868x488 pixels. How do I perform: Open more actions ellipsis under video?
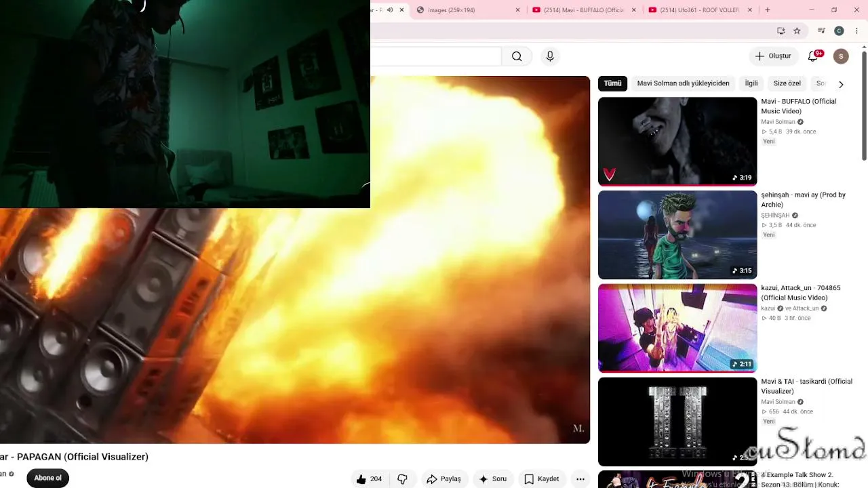580,479
